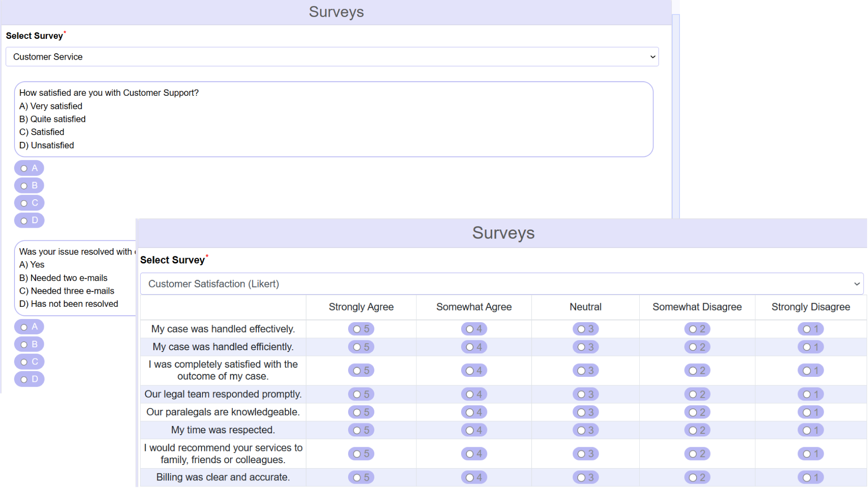Image resolution: width=868 pixels, height=488 pixels.
Task: Choose Somewhat Disagree for outcome satisfaction statement
Action: click(697, 370)
